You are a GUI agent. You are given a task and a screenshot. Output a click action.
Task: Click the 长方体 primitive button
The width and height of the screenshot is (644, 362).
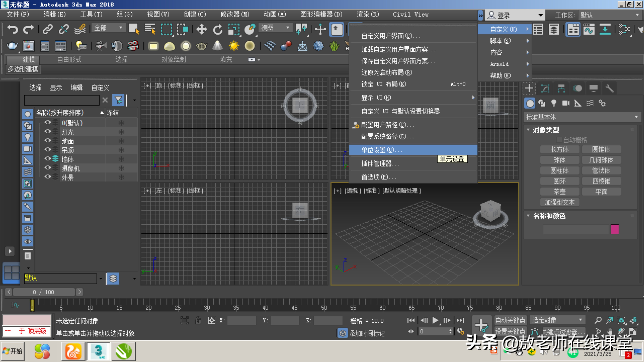coord(560,149)
